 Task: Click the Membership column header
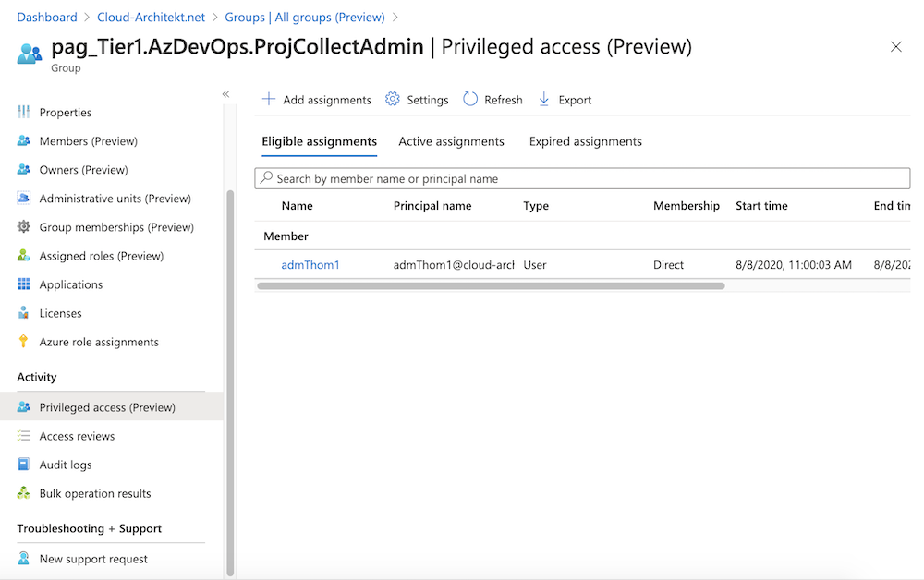pos(686,206)
